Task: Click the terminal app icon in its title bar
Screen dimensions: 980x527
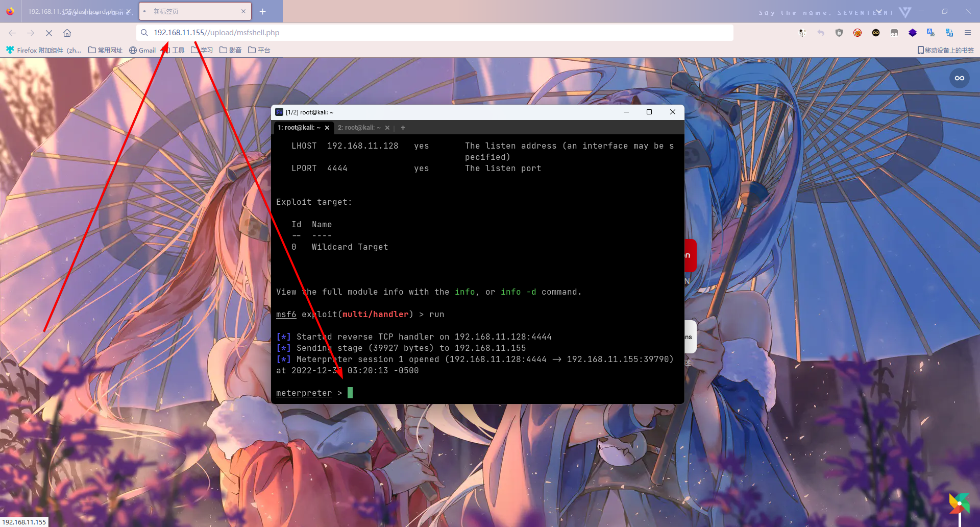Action: point(279,112)
